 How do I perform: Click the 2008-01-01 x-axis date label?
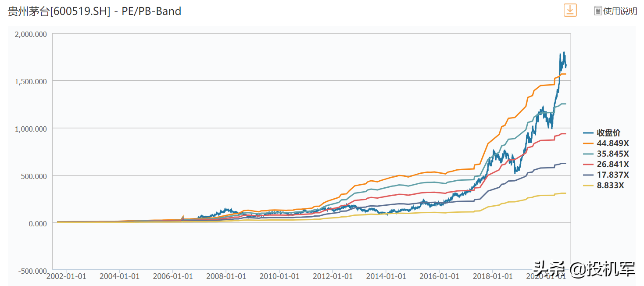[226, 276]
